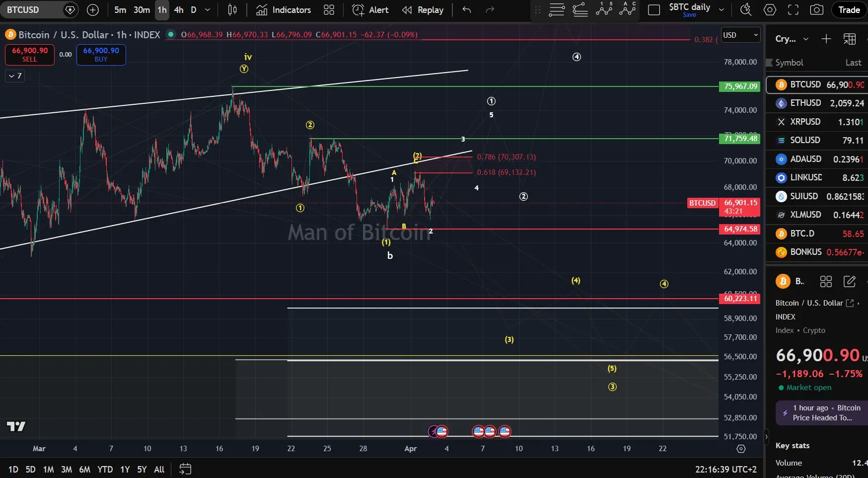
Task: Click the 64,974.58 red price line label
Action: tap(740, 229)
